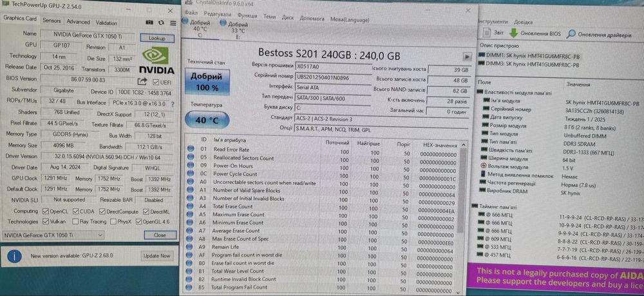Open the GPU-Z hamburger menu icon
644x296 pixels.
[173, 23]
